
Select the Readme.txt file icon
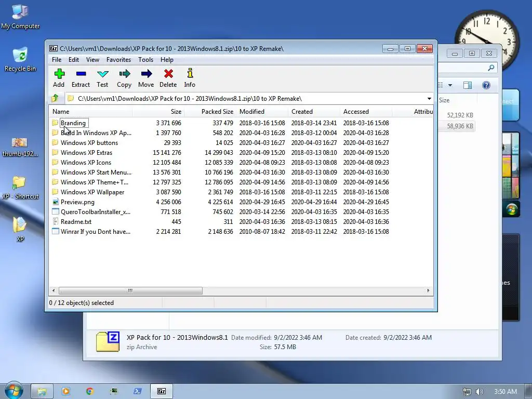pyautogui.click(x=55, y=221)
